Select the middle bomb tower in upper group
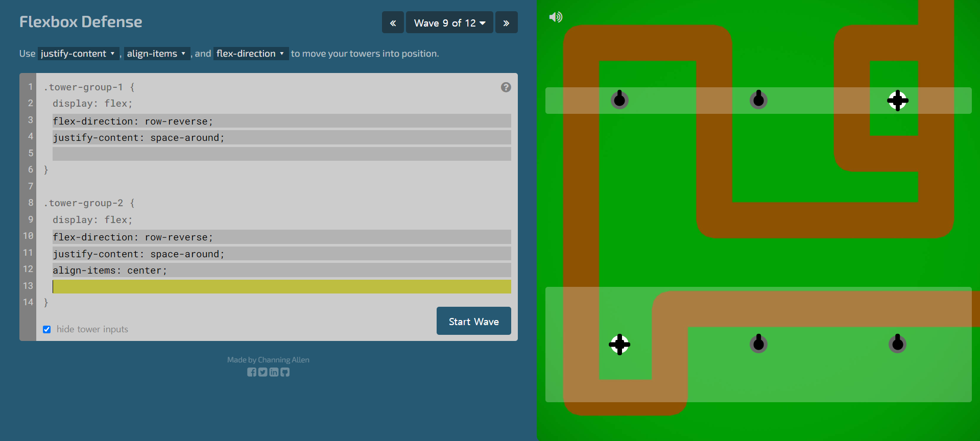The width and height of the screenshot is (980, 441). pos(758,100)
